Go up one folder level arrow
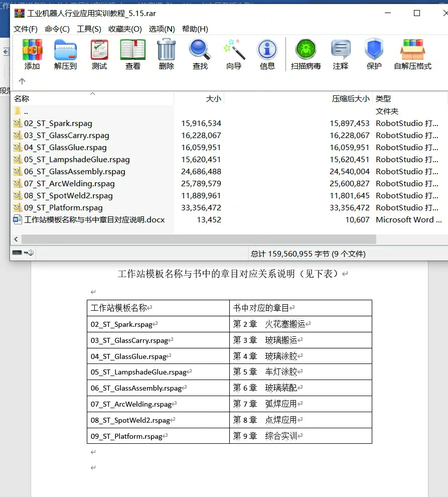 (x=22, y=81)
